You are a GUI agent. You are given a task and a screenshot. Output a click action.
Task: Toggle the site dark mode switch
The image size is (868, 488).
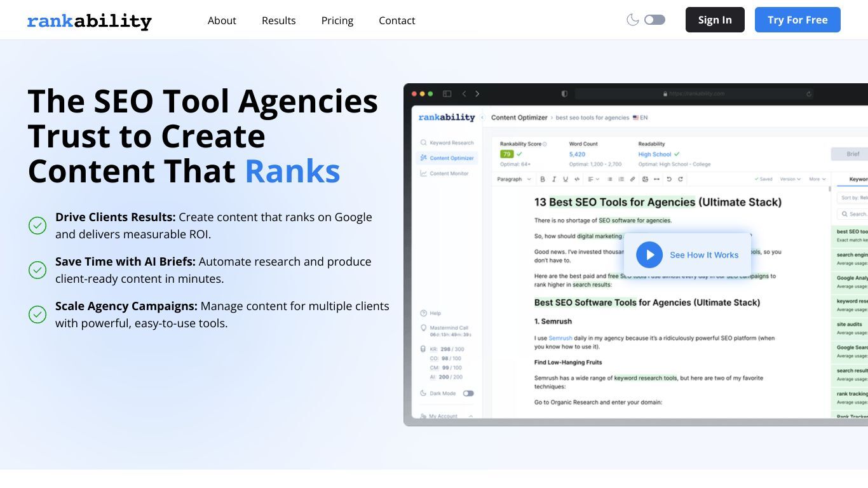click(x=654, y=20)
